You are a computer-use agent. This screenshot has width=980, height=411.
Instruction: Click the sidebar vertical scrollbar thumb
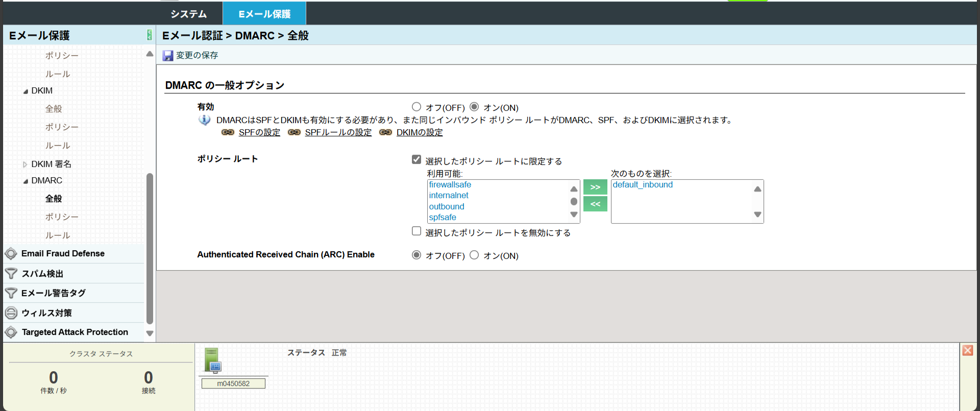(150, 248)
